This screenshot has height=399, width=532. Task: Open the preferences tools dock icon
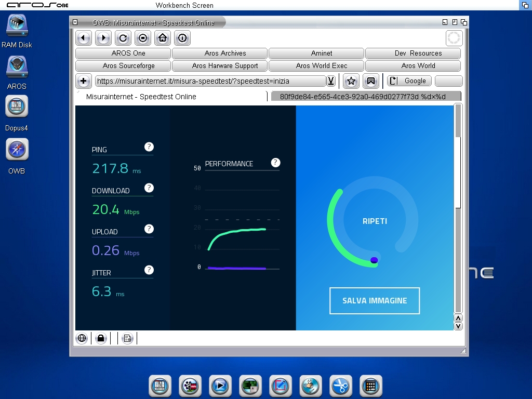point(311,386)
